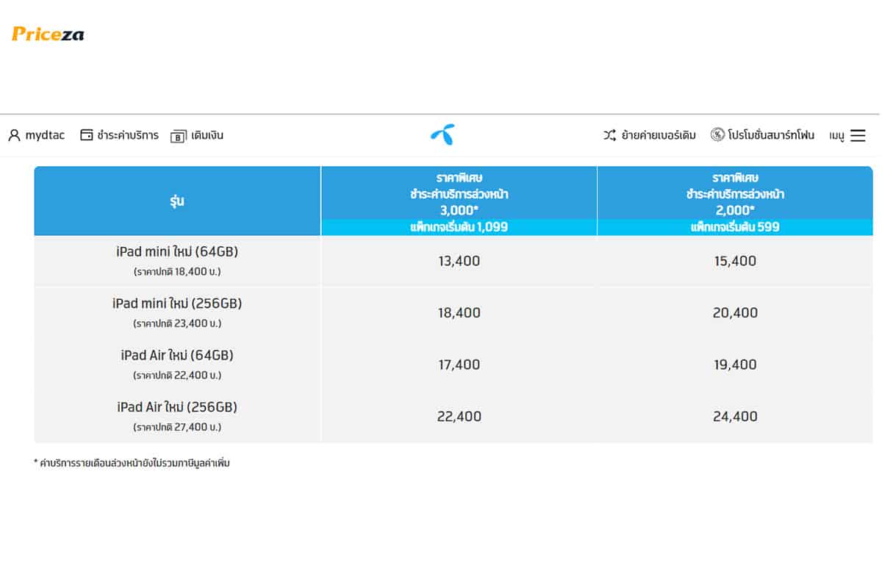Click the ราคาปกติ 18,400 บ. note
882x588 pixels.
177,271
